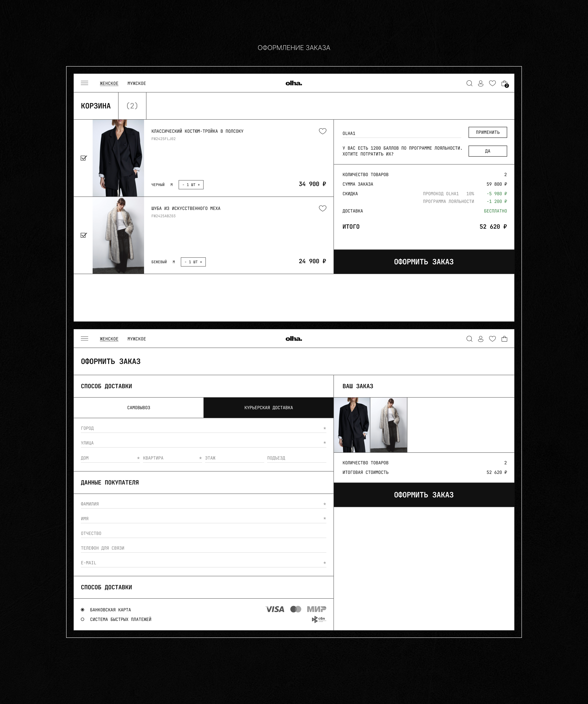Select the Курьерская доставка tab

coord(268,408)
